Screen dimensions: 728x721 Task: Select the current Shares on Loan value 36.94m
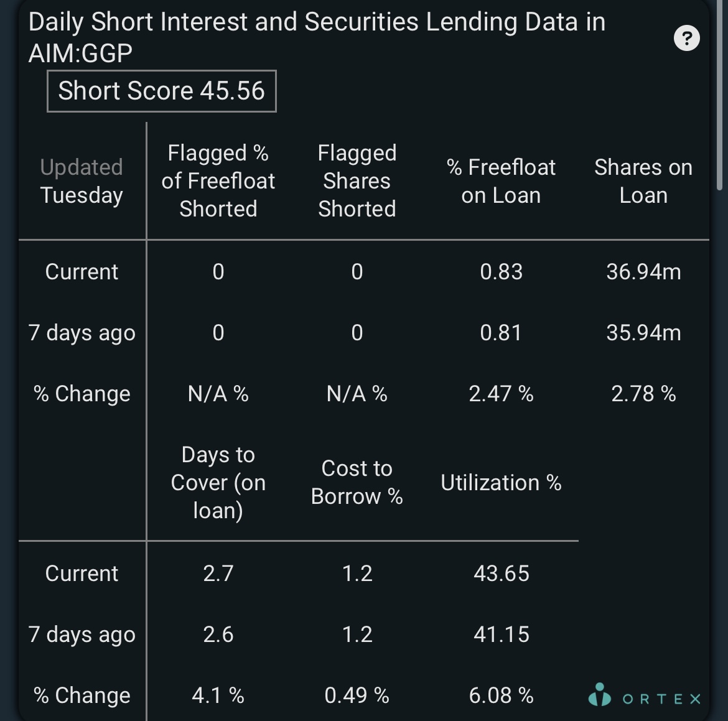[x=643, y=272]
